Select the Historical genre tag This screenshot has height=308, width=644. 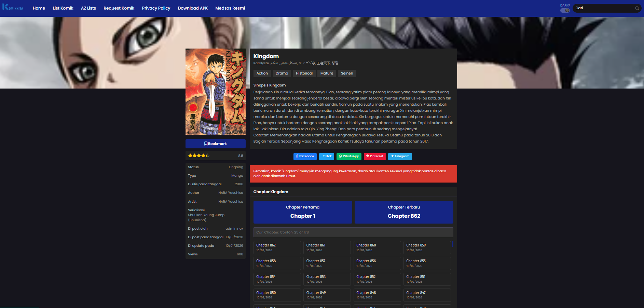point(304,73)
